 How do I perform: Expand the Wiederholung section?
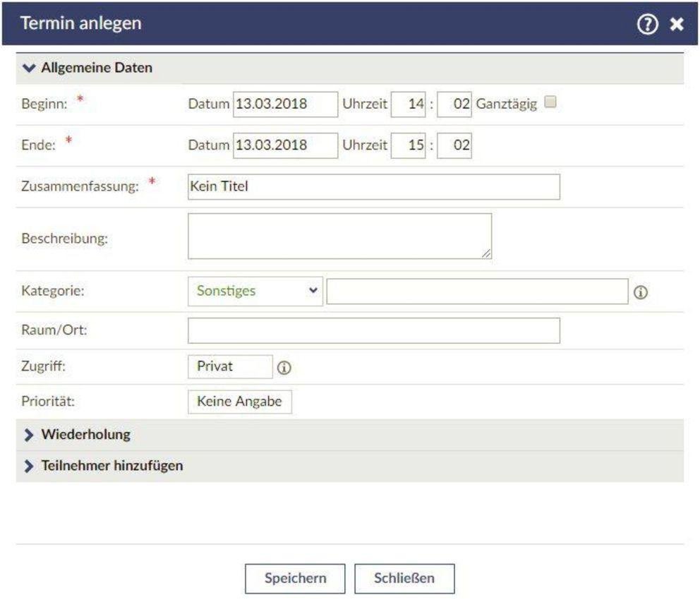point(349,435)
